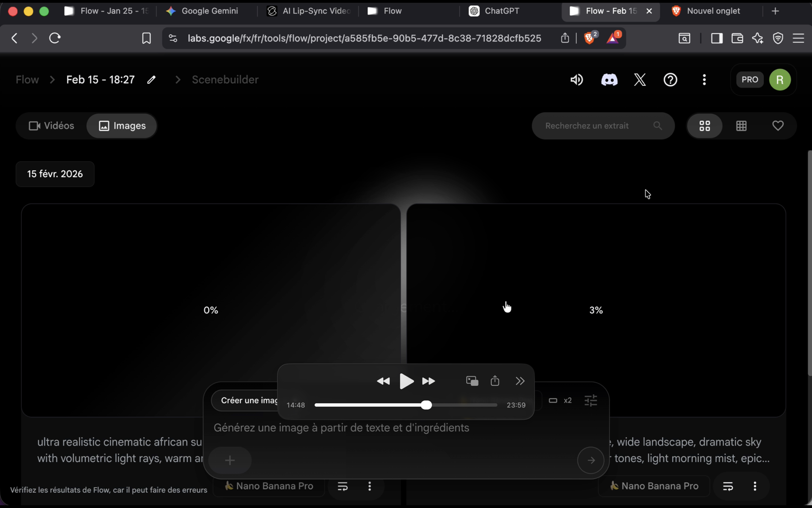The image size is (812, 508).
Task: Open the generation settings sliders icon
Action: 591,401
